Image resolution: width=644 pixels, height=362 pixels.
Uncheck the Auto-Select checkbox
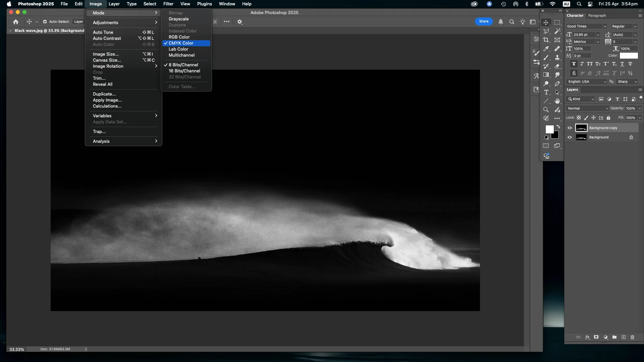[x=45, y=22]
